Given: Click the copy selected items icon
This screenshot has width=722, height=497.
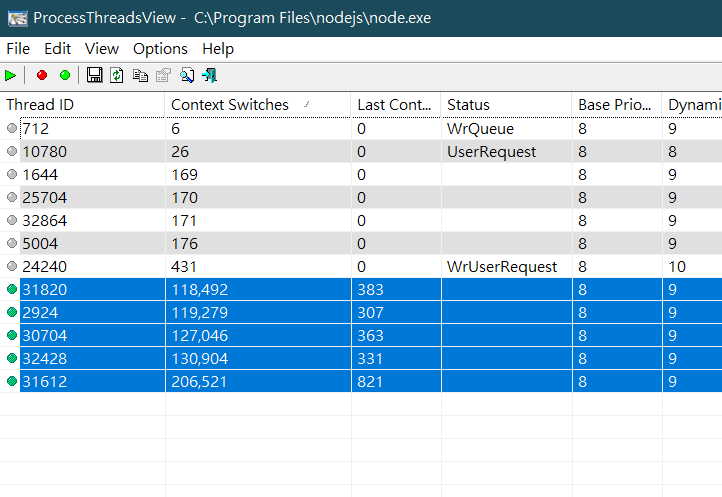Looking at the screenshot, I should tap(140, 75).
